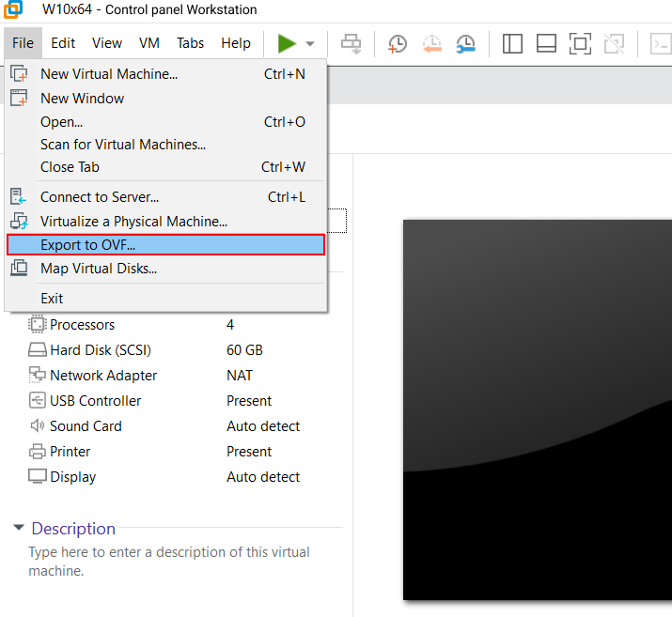
Task: Open the VM menu in menu bar
Action: tap(148, 43)
